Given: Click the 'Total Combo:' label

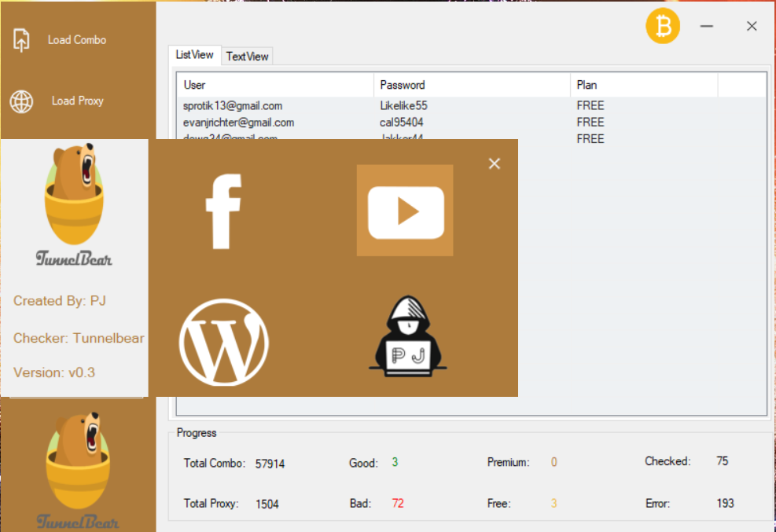Looking at the screenshot, I should [x=215, y=464].
